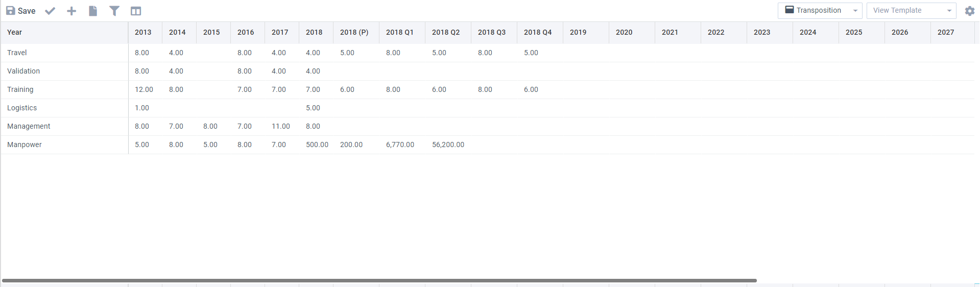Click the document file icon
Viewport: 980px width, 287px height.
[93, 11]
